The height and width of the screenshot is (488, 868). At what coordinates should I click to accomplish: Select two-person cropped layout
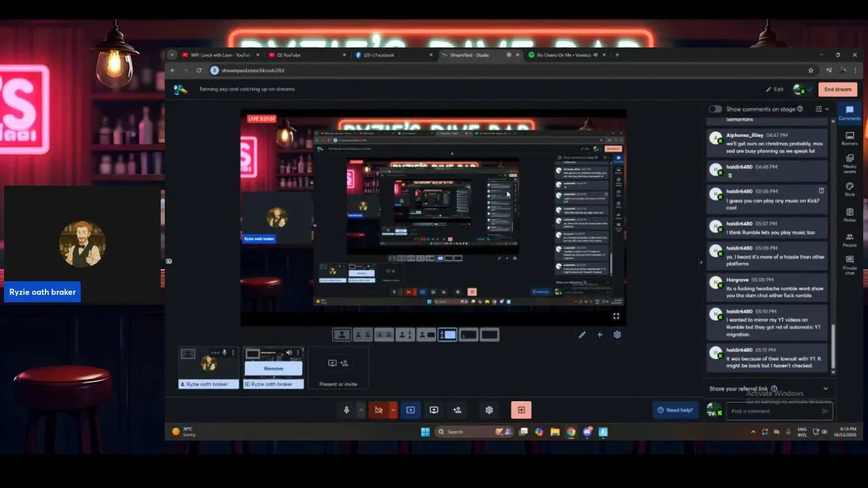point(363,335)
